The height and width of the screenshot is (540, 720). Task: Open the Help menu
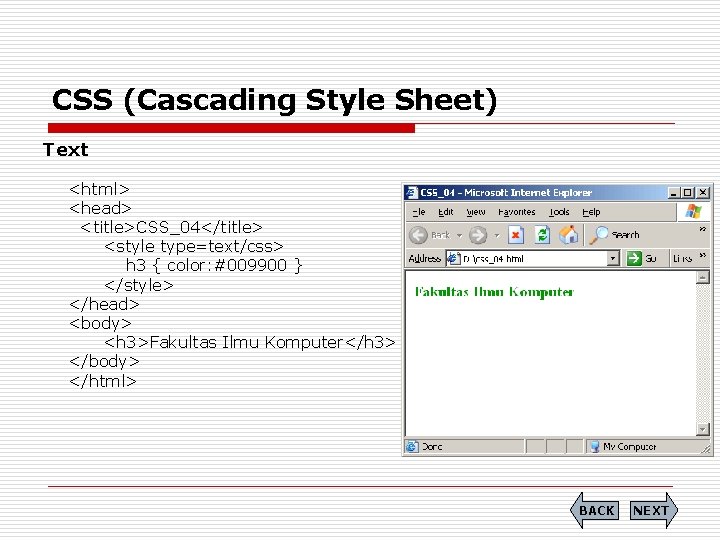point(591,212)
